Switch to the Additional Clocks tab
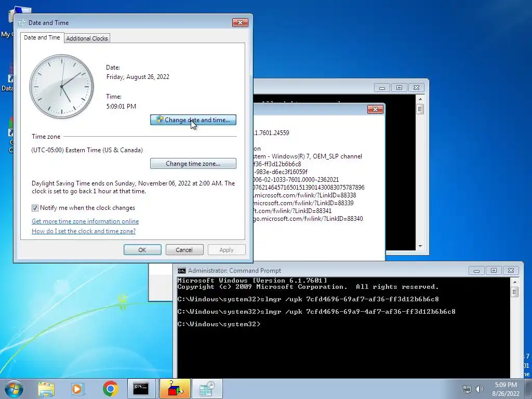Viewport: 532px width, 399px height. (87, 38)
